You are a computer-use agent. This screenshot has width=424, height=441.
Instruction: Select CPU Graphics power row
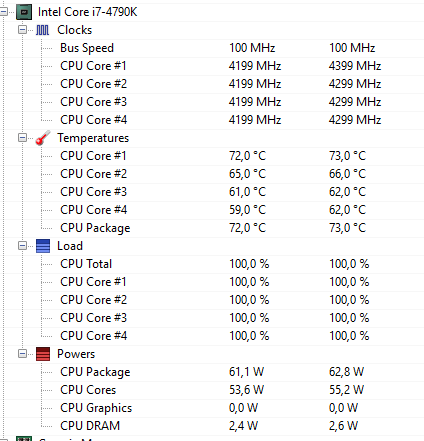coord(213,408)
